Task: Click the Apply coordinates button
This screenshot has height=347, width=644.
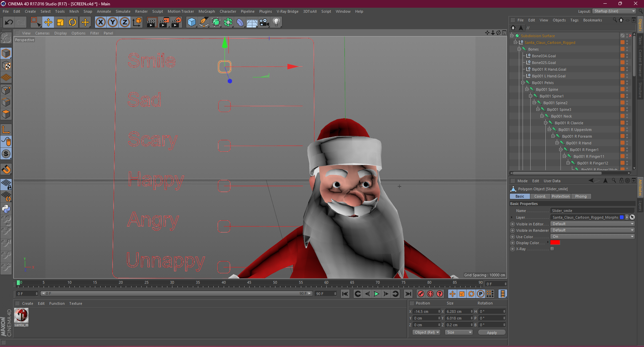Action: click(x=492, y=332)
